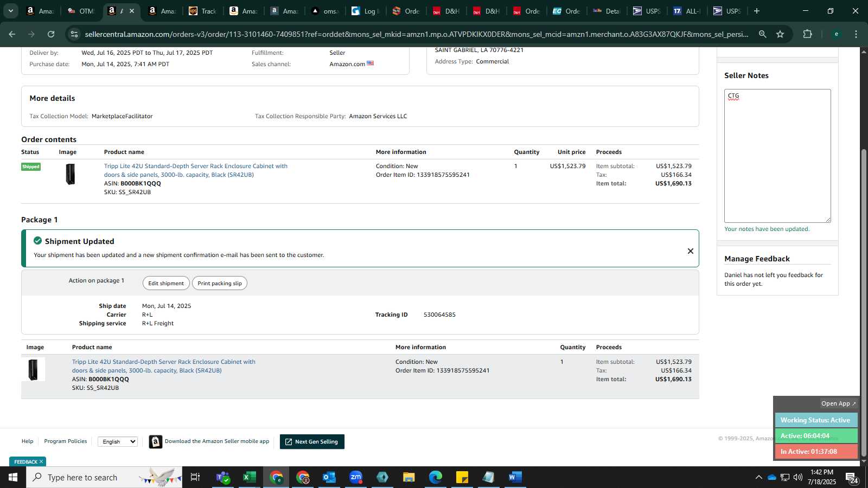
Task: Click Working Status: Active indicator
Action: (815, 420)
